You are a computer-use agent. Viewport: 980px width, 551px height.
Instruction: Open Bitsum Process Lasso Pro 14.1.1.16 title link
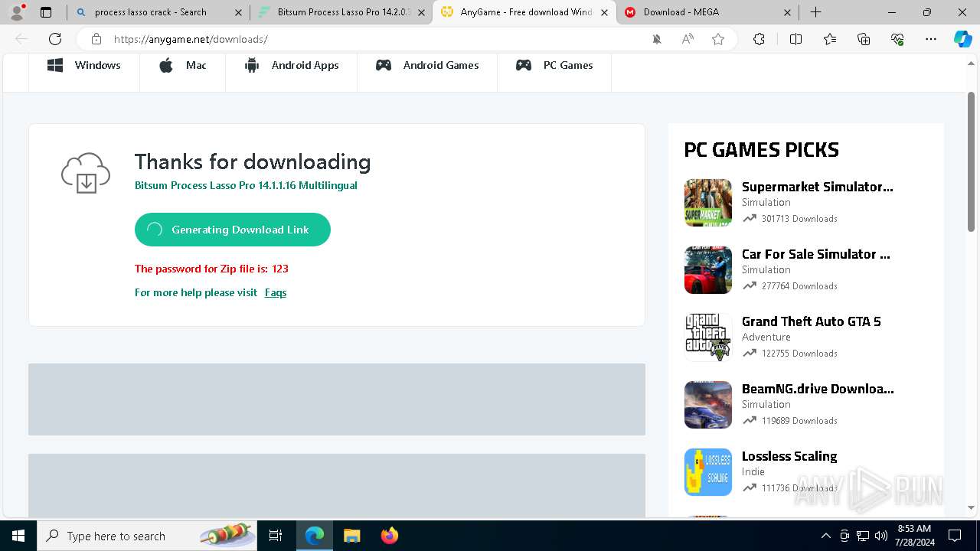click(x=246, y=185)
